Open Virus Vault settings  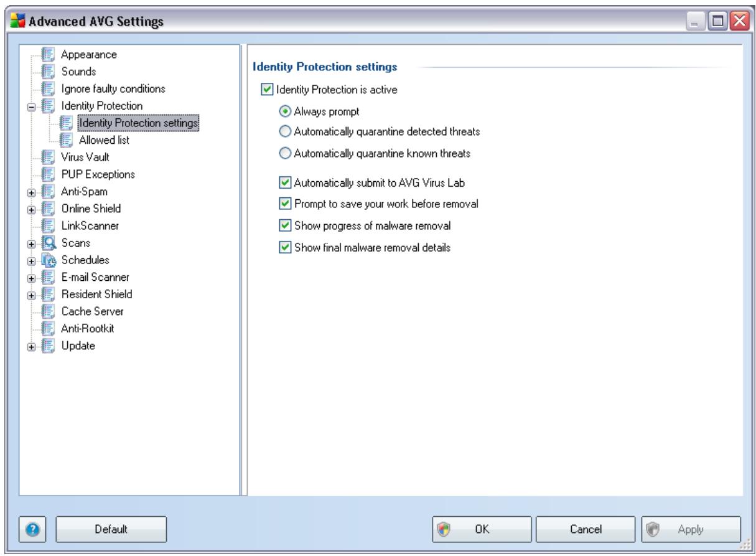85,157
